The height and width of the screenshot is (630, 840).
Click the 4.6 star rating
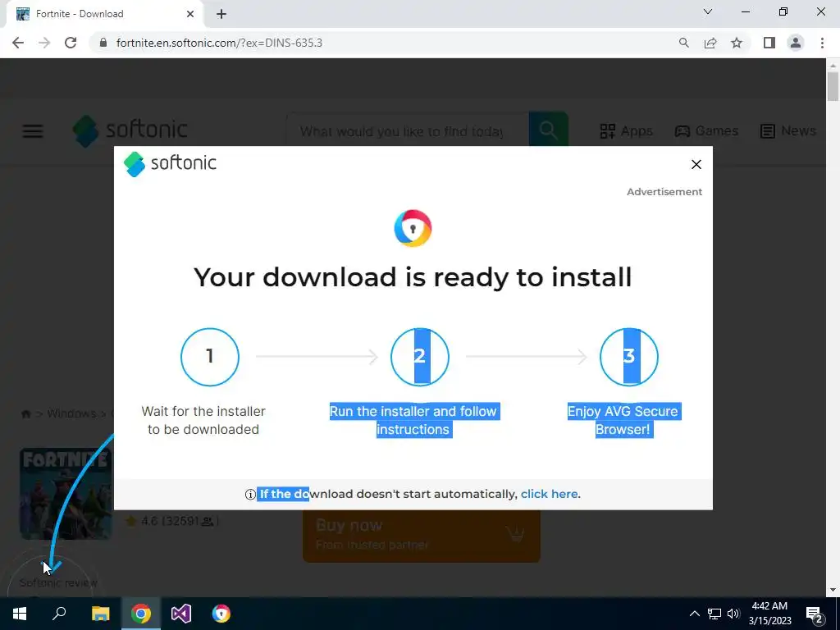tap(171, 521)
